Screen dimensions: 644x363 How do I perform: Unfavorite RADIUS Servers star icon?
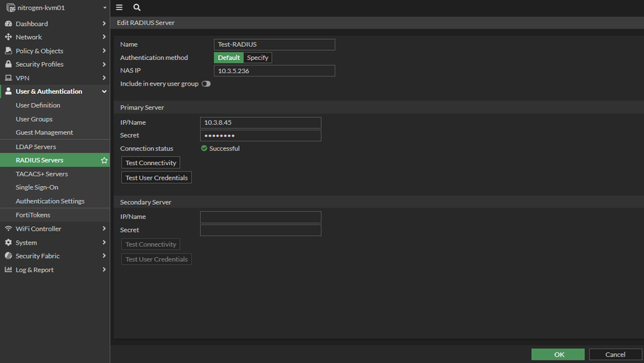pos(104,160)
